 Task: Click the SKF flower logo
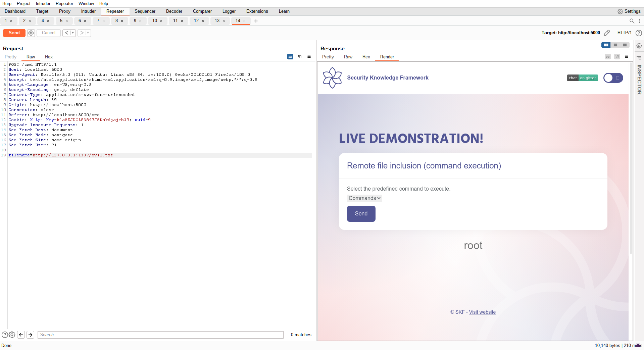(332, 78)
